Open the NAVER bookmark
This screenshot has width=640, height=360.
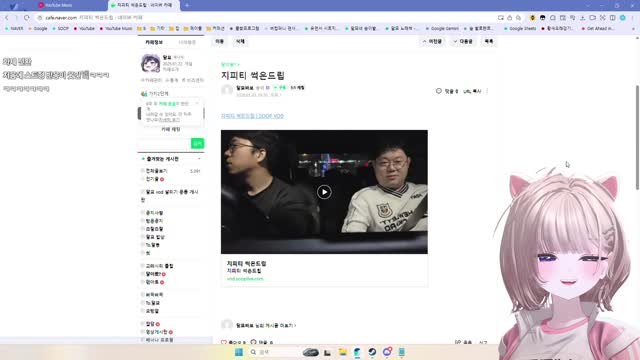pyautogui.click(x=14, y=29)
